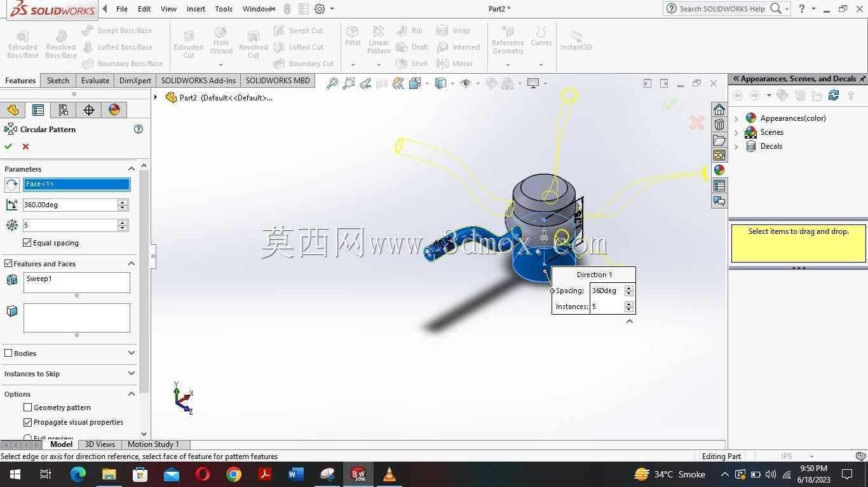Viewport: 868px width, 487px height.
Task: Switch to Motion Study 1 tab
Action: (153, 444)
